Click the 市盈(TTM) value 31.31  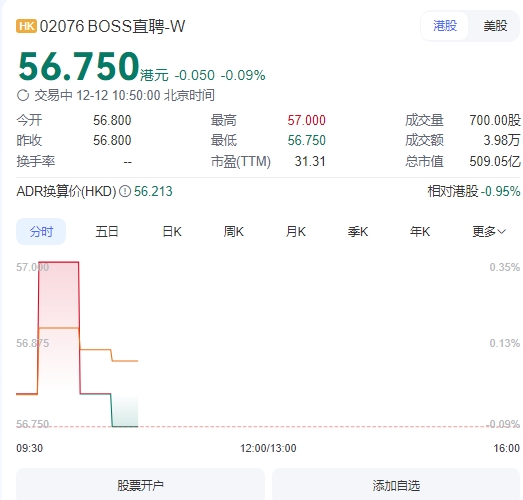[310, 161]
